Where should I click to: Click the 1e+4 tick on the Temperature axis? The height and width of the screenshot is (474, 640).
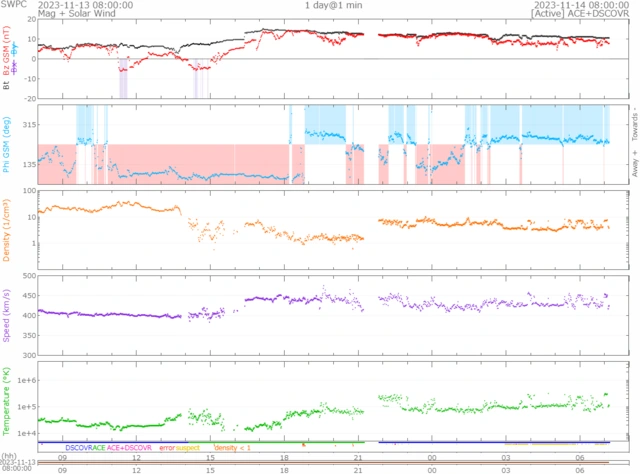point(27,433)
